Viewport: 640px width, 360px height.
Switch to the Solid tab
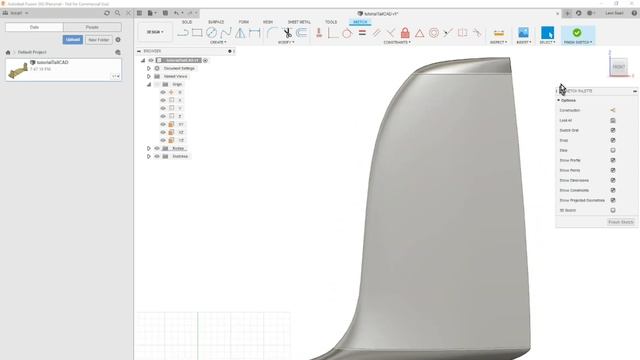[x=187, y=22]
